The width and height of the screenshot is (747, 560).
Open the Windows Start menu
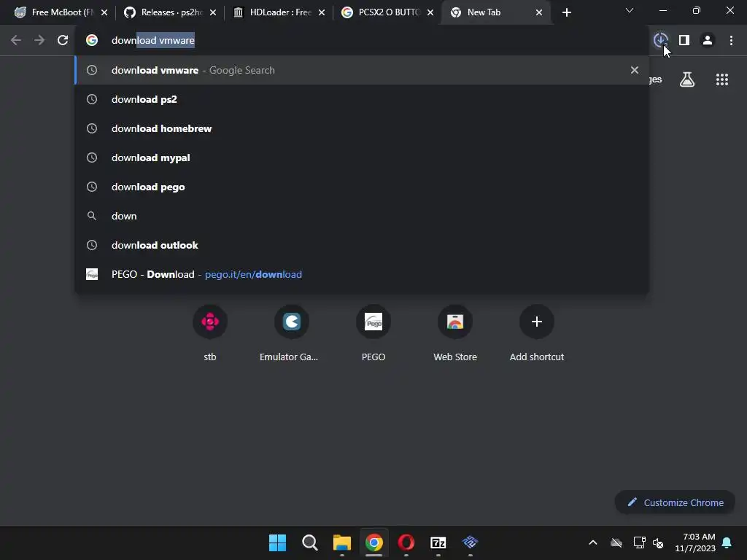coord(277,542)
